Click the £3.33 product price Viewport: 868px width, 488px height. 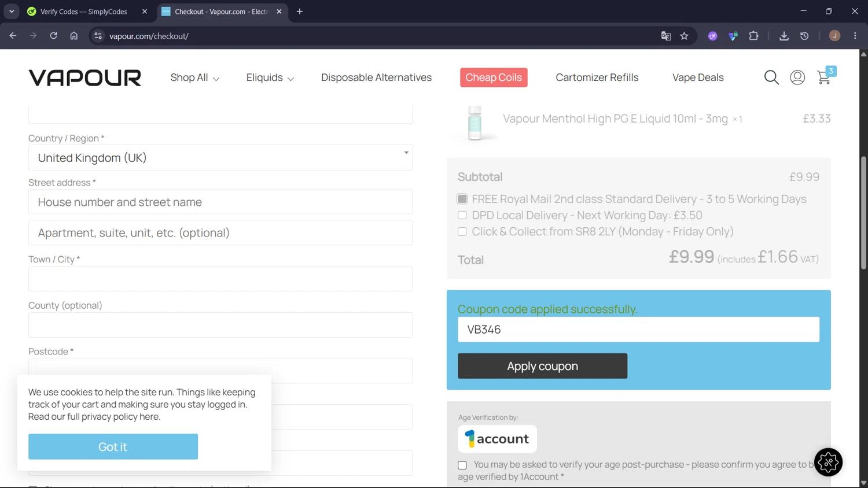(x=816, y=119)
